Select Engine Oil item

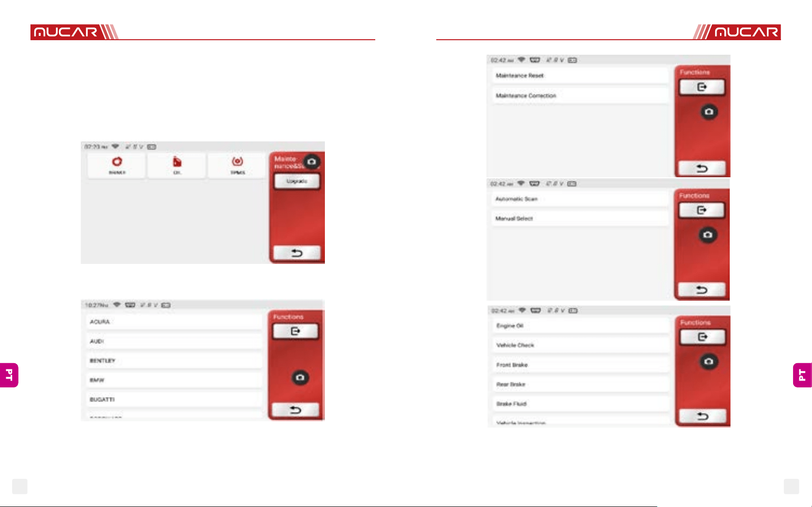click(581, 326)
